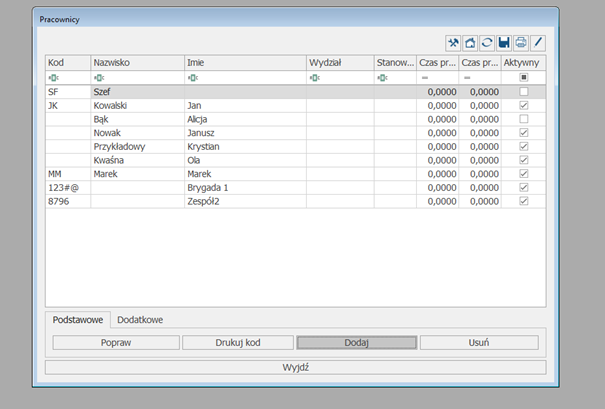
Task: Toggle the Aktywny checkbox for Szef
Action: [524, 91]
